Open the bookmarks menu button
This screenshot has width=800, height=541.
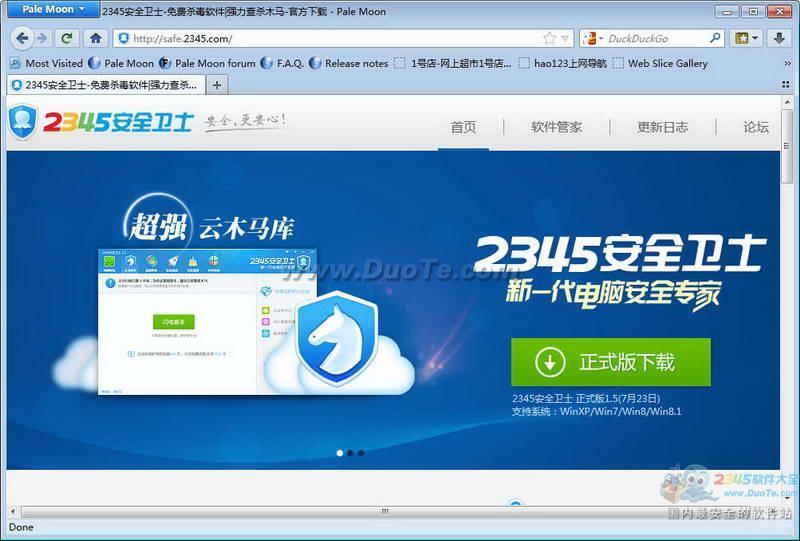coord(746,38)
